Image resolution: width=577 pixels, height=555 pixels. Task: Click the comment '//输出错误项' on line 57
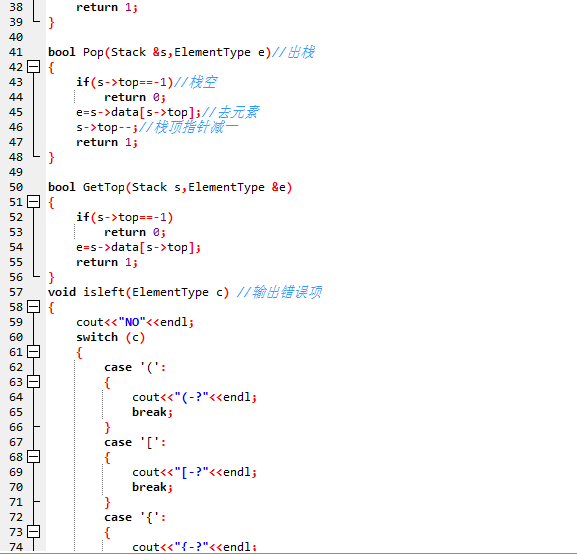(279, 292)
